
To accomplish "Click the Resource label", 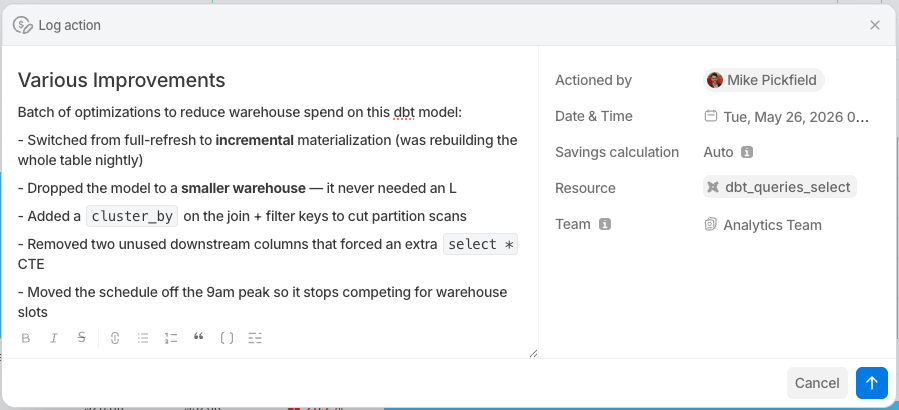I will click(585, 189).
